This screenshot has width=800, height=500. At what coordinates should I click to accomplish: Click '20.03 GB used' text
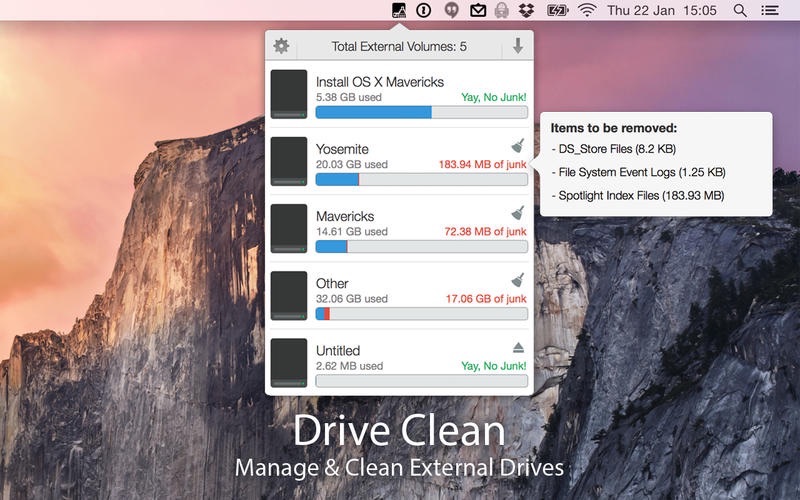click(352, 164)
